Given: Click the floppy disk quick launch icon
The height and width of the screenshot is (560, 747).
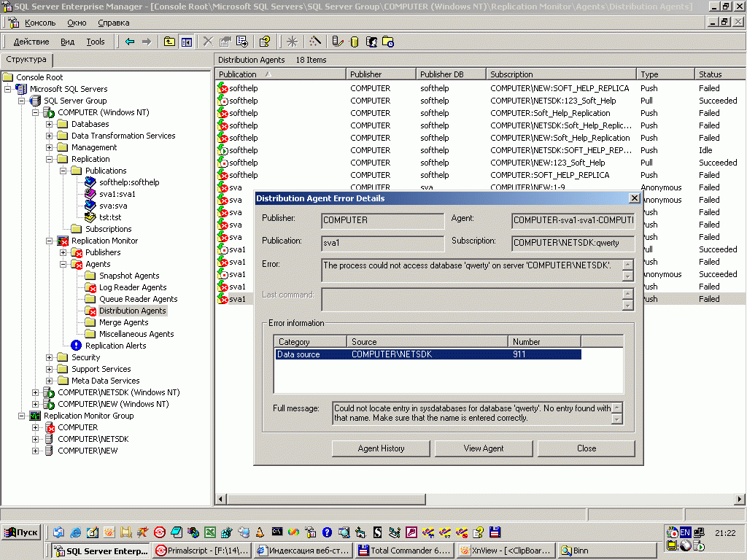Looking at the screenshot, I should pos(495,532).
